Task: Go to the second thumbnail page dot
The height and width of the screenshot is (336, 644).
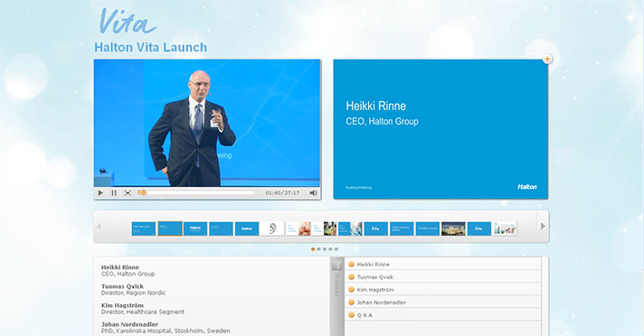Action: pyautogui.click(x=318, y=249)
